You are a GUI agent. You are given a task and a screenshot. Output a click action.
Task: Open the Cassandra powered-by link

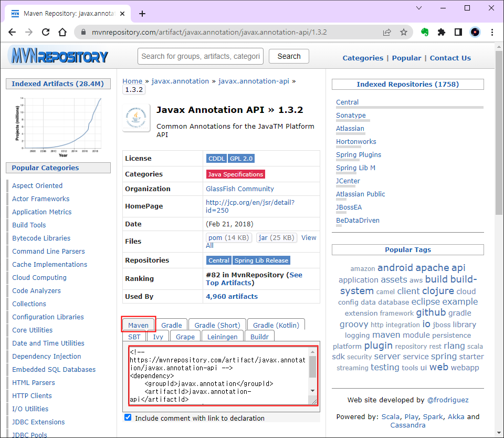pos(407,425)
